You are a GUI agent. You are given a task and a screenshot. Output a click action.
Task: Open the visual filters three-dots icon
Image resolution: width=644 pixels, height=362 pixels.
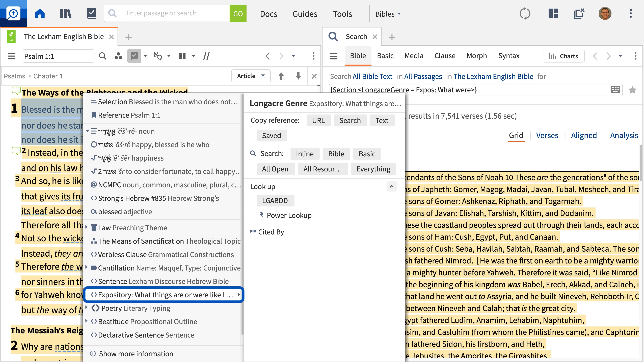pos(118,56)
